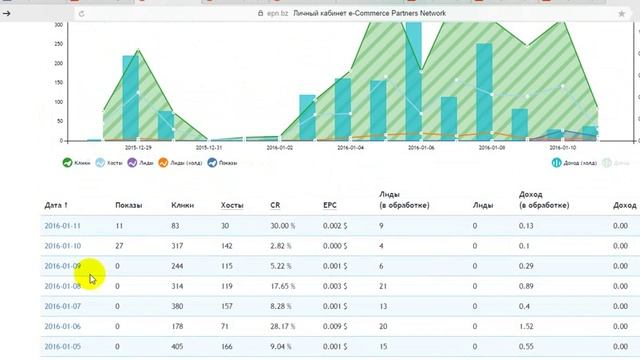Click the clicks value 380
640x360 pixels.
(x=177, y=306)
